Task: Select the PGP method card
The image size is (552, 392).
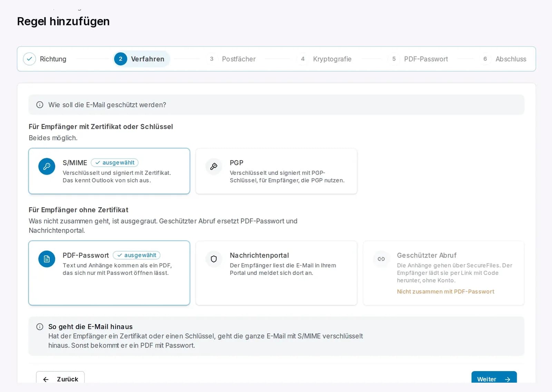Action: tap(276, 171)
